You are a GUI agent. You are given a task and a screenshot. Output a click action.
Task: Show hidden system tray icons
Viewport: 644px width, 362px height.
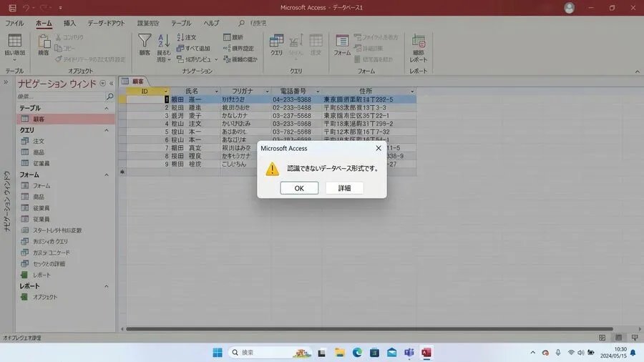pyautogui.click(x=532, y=352)
